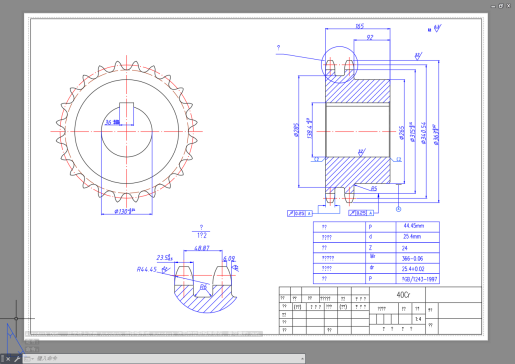Expand command history arrow at command line end
Screen dimensions: 515x364
tap(302, 359)
